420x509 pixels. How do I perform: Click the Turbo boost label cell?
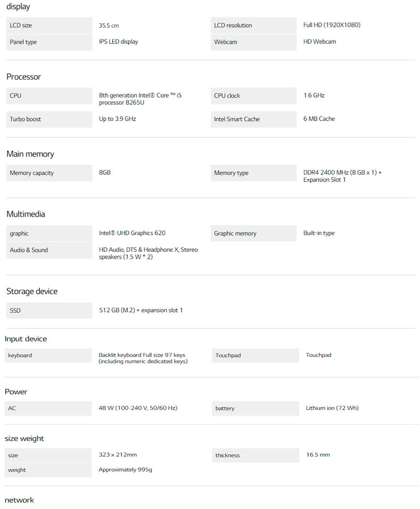(49, 119)
